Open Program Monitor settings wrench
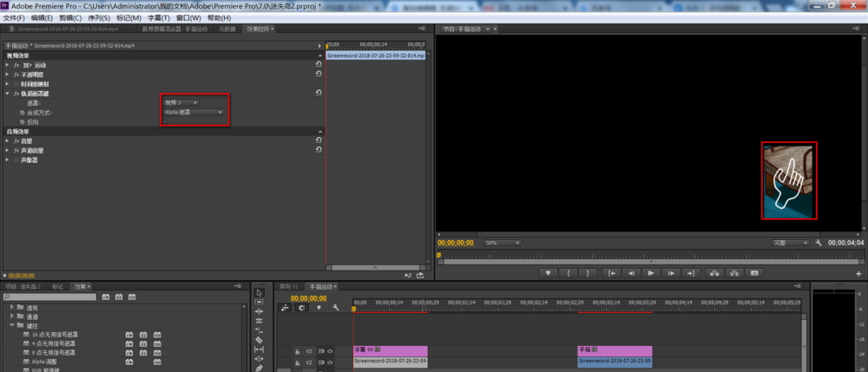Viewport: 868px width, 372px height. 818,243
